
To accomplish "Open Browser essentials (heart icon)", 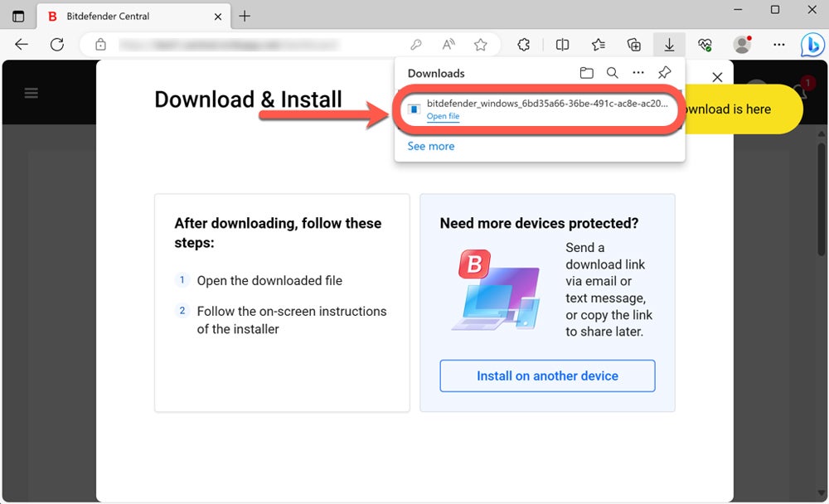I will tap(704, 45).
